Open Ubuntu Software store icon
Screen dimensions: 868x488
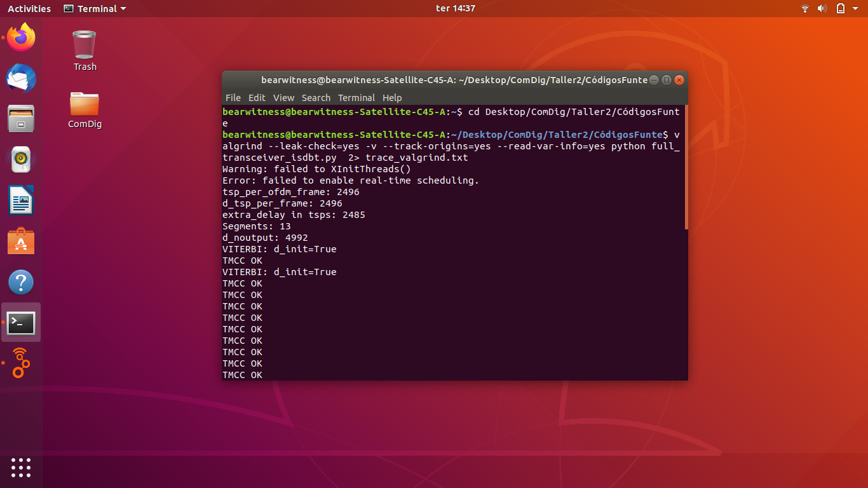tap(21, 241)
